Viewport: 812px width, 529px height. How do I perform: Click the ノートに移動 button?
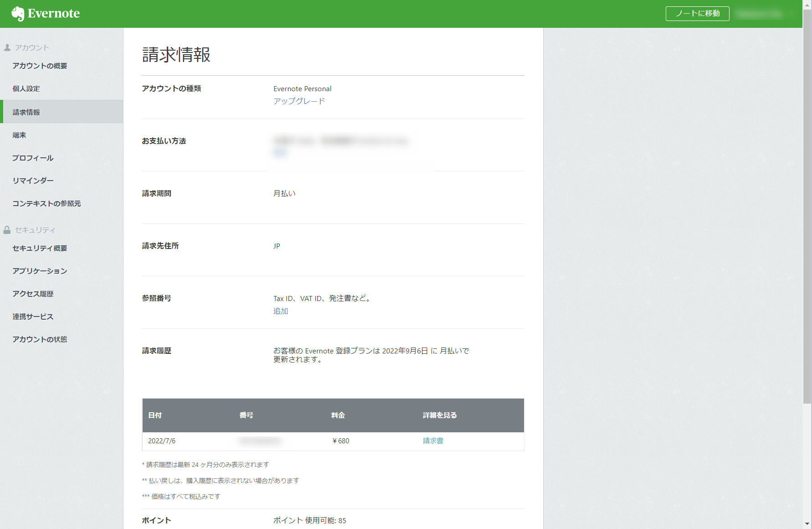[697, 14]
